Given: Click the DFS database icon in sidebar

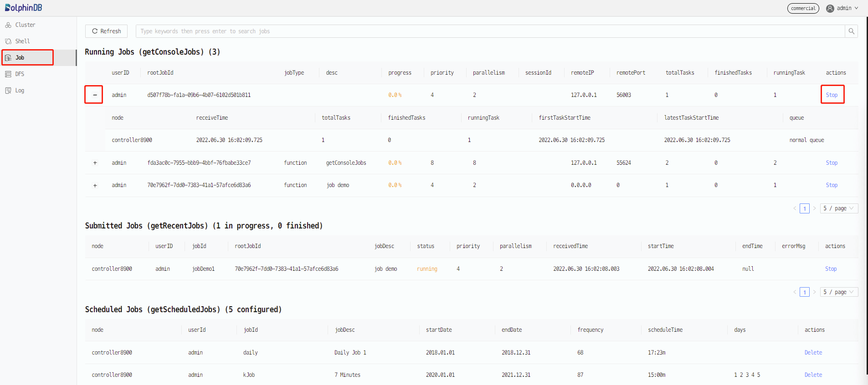Looking at the screenshot, I should pyautogui.click(x=8, y=74).
